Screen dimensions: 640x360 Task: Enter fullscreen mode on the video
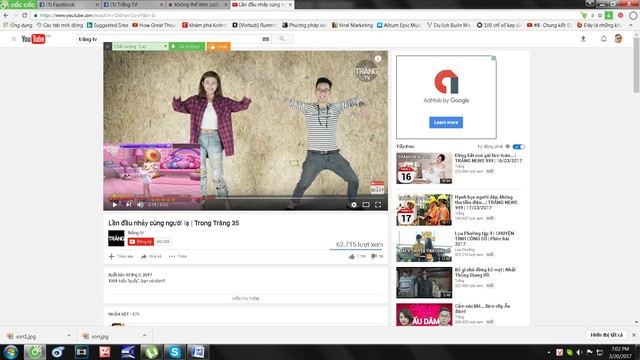pos(378,204)
